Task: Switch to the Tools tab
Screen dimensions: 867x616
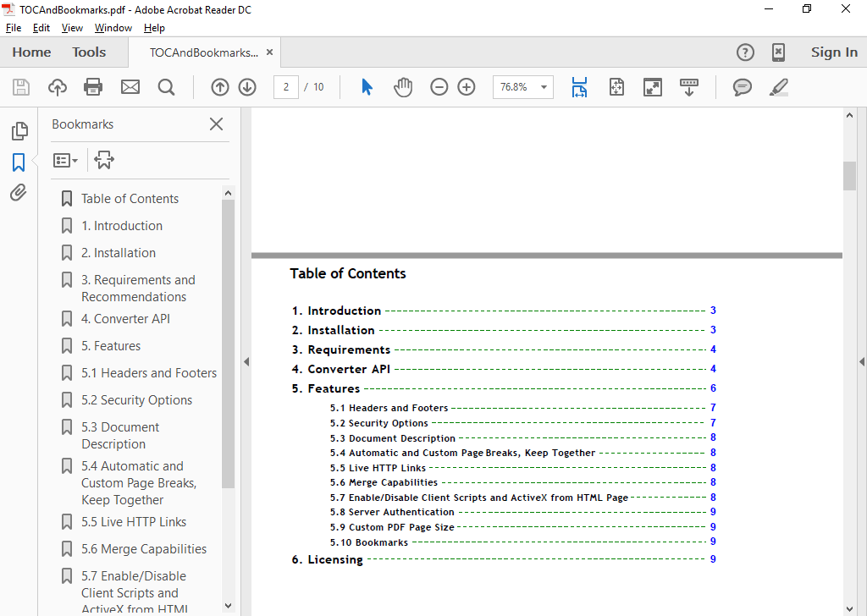Action: [89, 52]
